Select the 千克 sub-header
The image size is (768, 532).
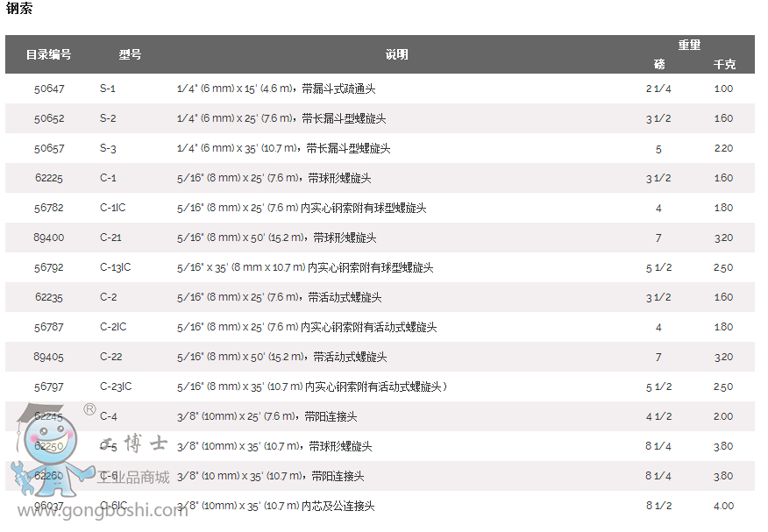coord(724,65)
